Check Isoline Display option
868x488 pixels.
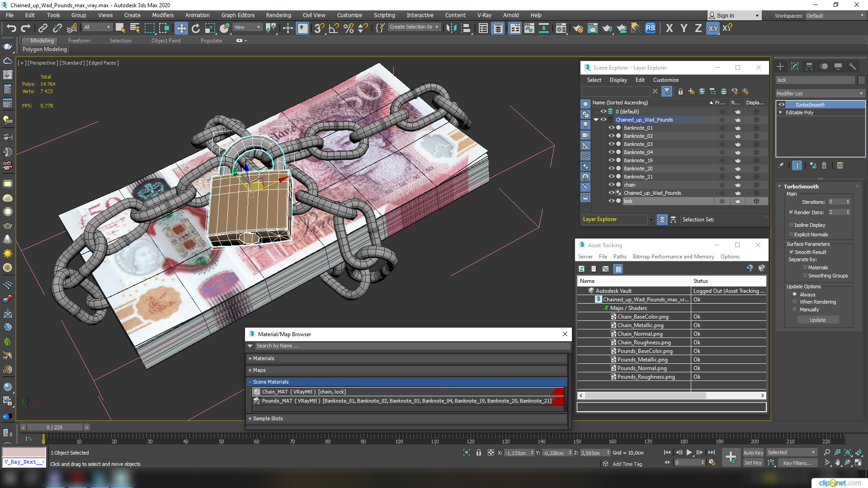click(x=791, y=225)
